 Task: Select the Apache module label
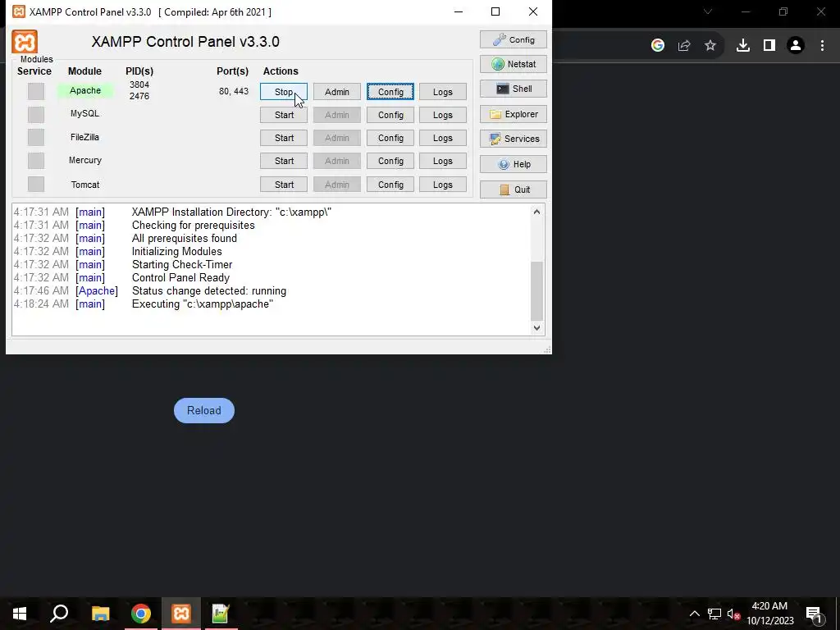(85, 90)
